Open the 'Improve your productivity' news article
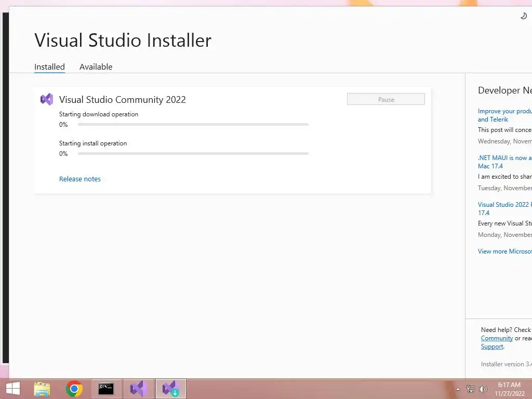532x399 pixels. coord(505,115)
